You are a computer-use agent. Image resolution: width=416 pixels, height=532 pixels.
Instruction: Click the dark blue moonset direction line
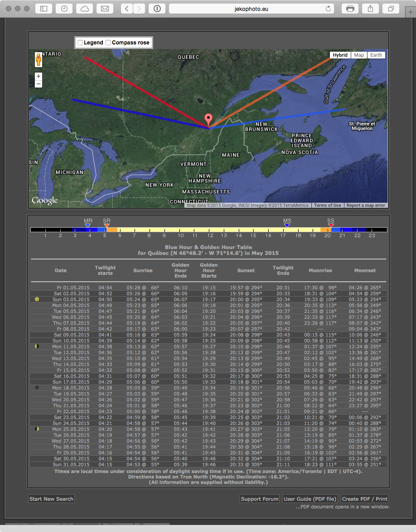tap(140, 114)
